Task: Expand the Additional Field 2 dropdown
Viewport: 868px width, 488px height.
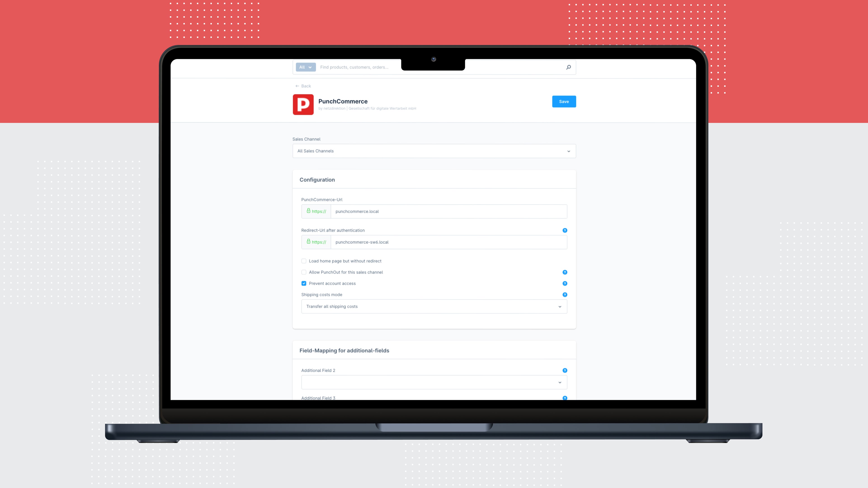Action: click(x=560, y=382)
